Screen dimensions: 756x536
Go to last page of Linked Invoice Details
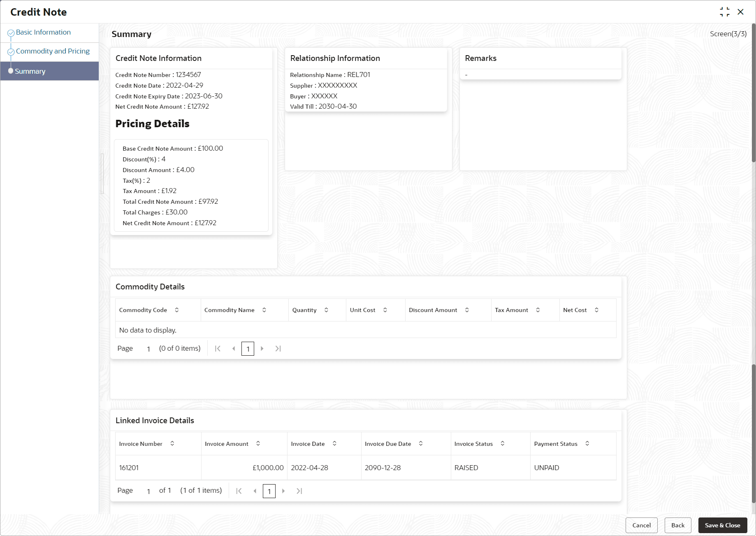[x=299, y=491]
